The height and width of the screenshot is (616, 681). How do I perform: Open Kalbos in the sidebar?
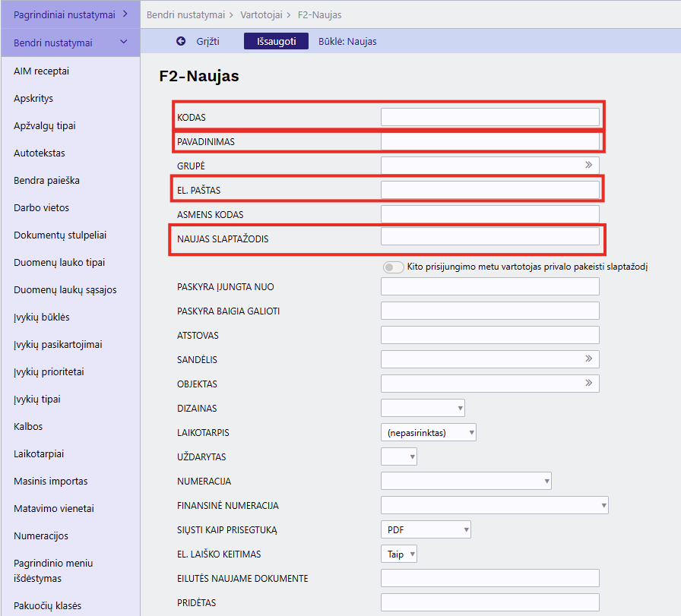click(x=28, y=427)
